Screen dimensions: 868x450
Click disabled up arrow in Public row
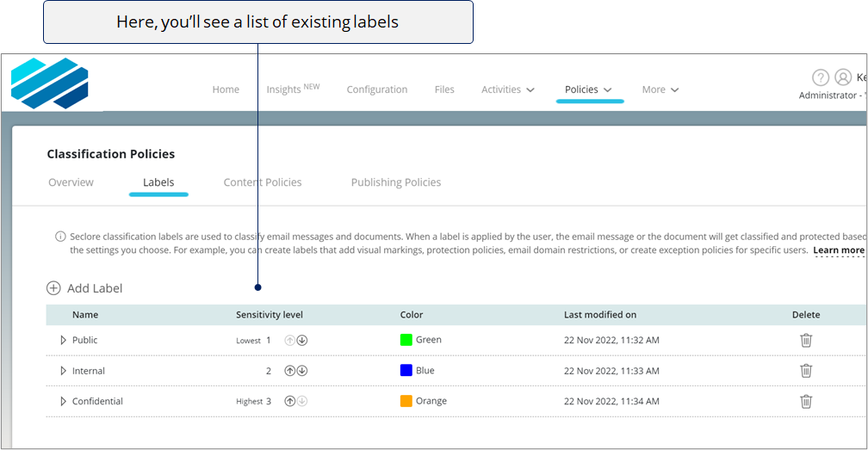click(x=289, y=341)
